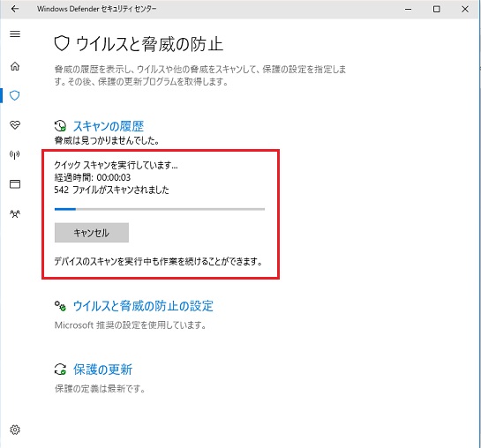The width and height of the screenshot is (481, 448).
Task: Go to the Home sidebar icon
Action: pyautogui.click(x=15, y=66)
